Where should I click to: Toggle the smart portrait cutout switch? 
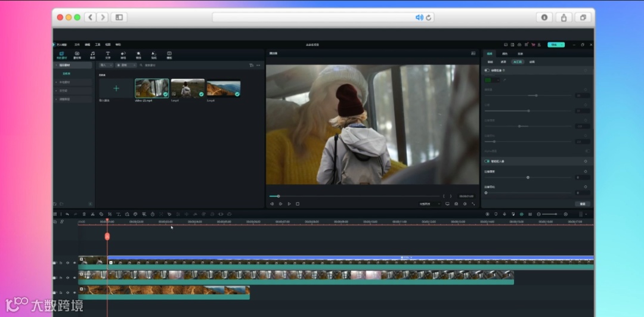pos(487,161)
